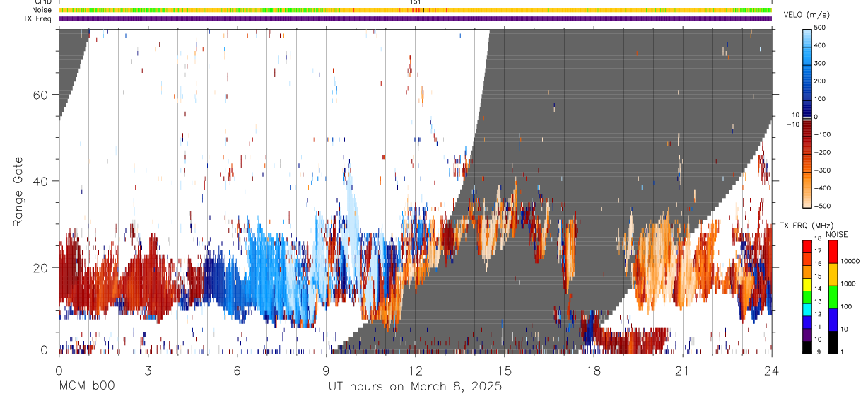
Task: Click the -200 label on velocity colorbar
Action: (x=821, y=153)
